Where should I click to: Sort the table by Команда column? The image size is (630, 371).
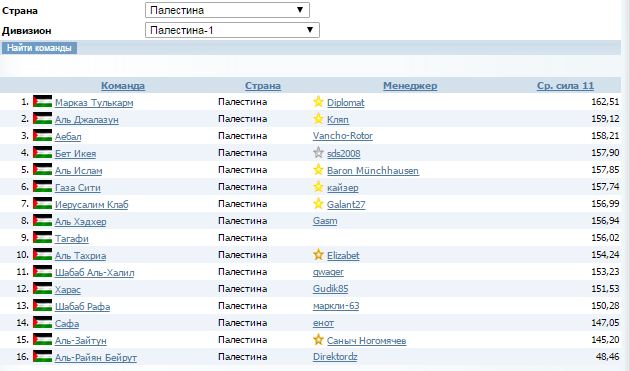123,86
